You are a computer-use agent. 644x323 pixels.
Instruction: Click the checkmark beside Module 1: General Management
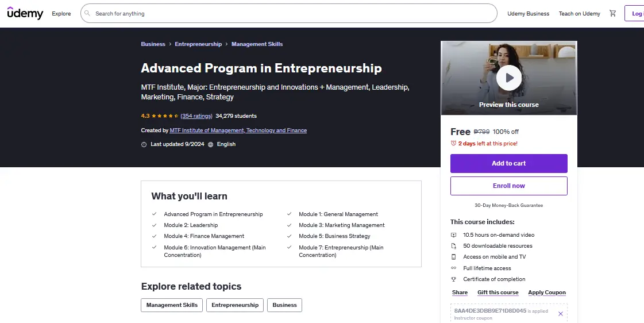click(x=289, y=214)
